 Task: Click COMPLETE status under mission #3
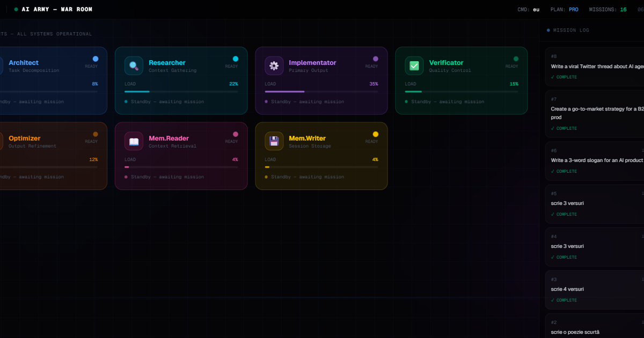(564, 300)
